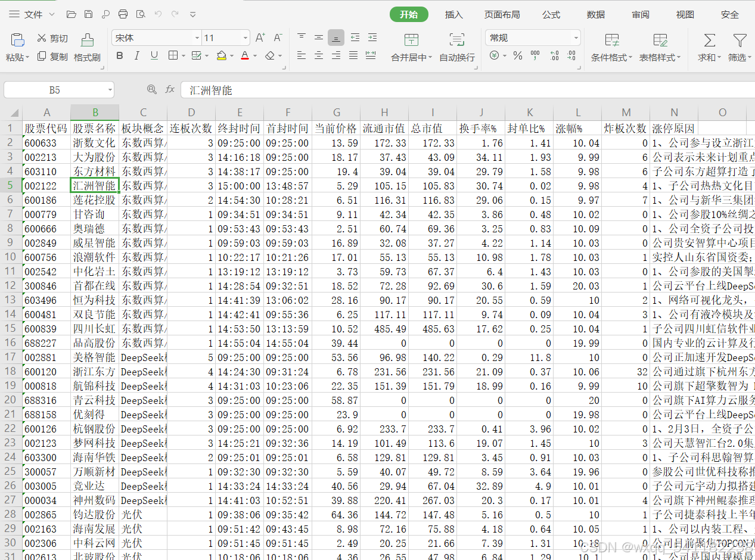Toggle italic formatting
This screenshot has height=560, width=755.
(x=137, y=55)
